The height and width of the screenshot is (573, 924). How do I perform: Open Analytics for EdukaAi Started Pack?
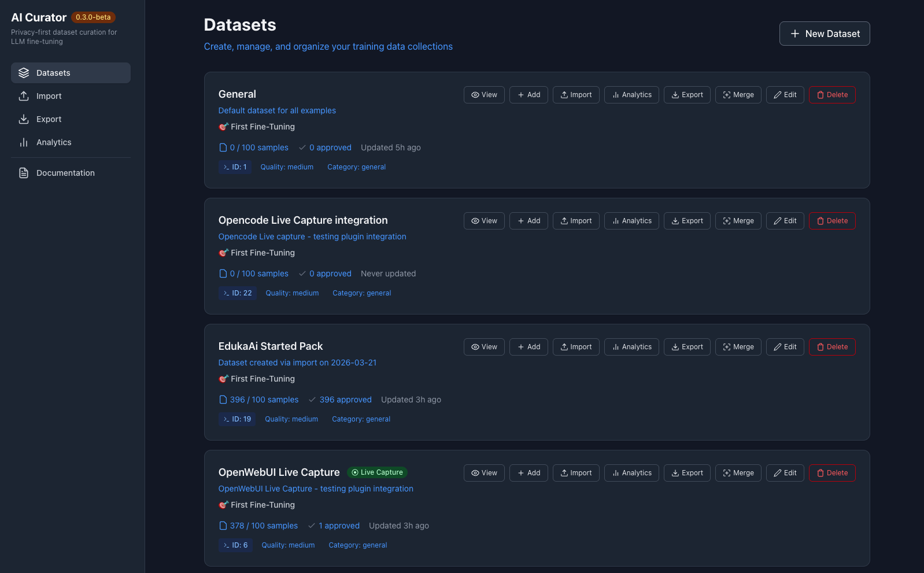tap(631, 347)
